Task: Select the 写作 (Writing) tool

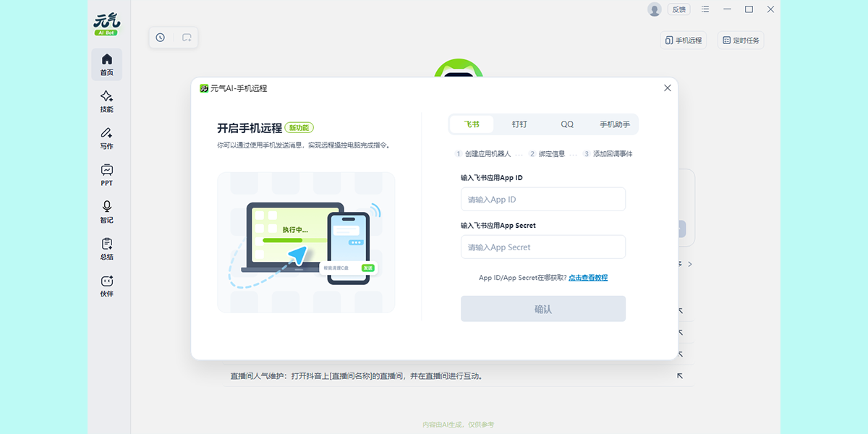Action: coord(106,138)
